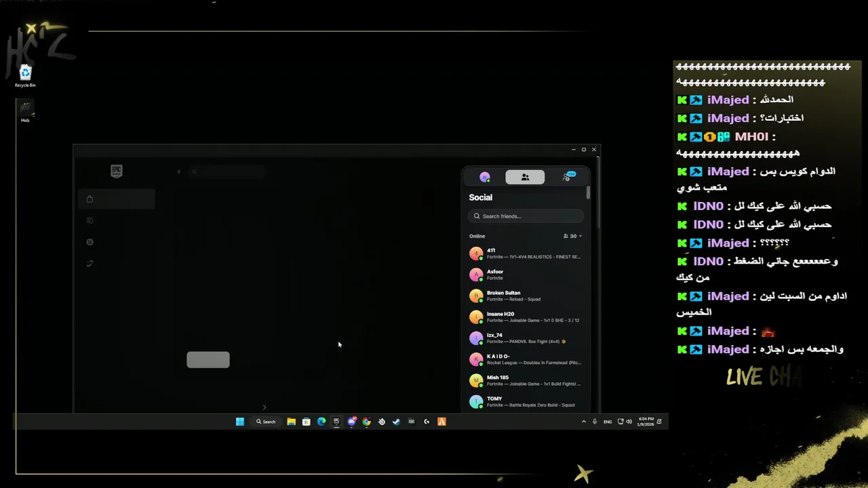
Task: Open the Store bag icon in sidebar
Action: pyautogui.click(x=90, y=199)
